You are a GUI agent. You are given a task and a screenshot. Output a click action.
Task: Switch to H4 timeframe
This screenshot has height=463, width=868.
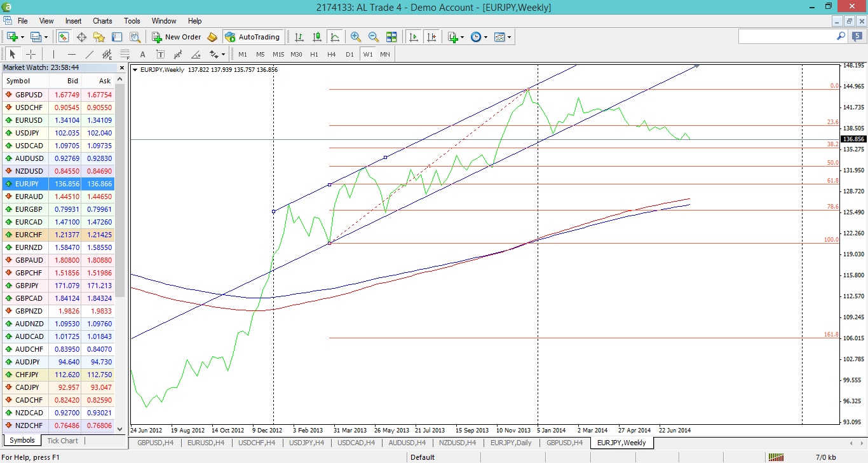pos(332,54)
